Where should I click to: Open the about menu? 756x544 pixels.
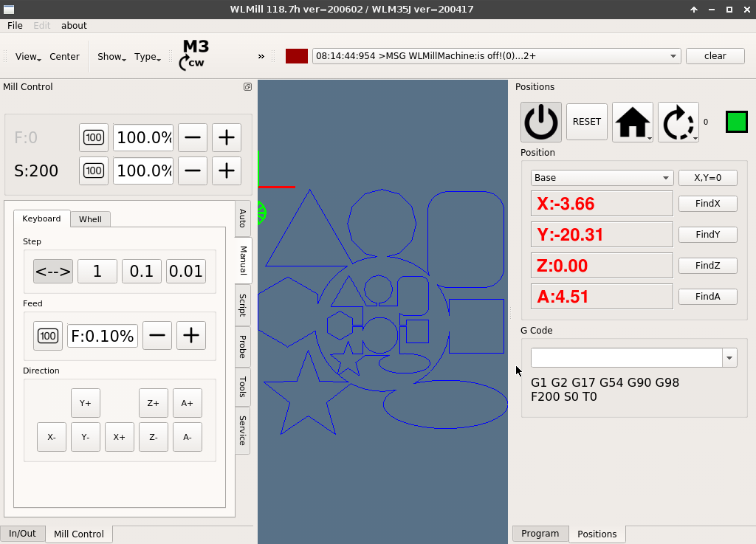coord(74,26)
